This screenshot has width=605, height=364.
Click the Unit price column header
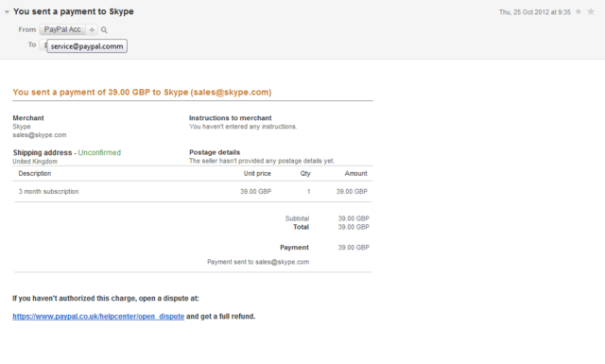point(257,173)
